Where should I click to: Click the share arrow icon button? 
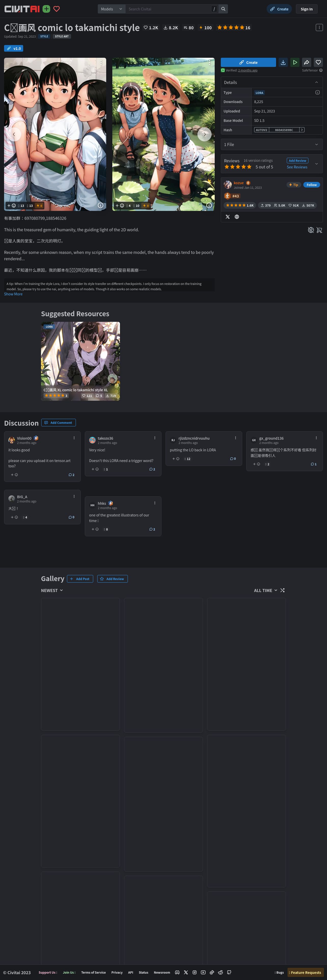[306, 62]
